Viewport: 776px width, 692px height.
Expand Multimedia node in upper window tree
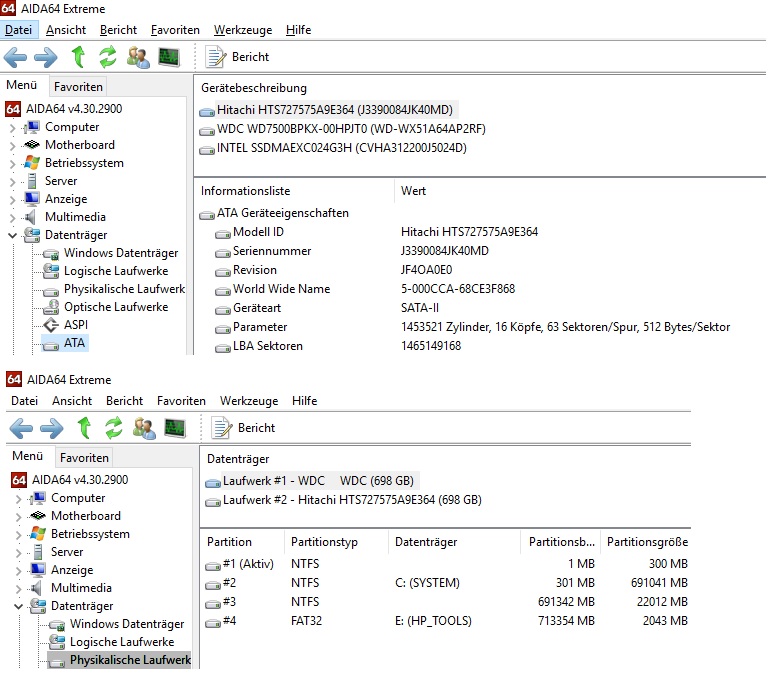click(12, 217)
